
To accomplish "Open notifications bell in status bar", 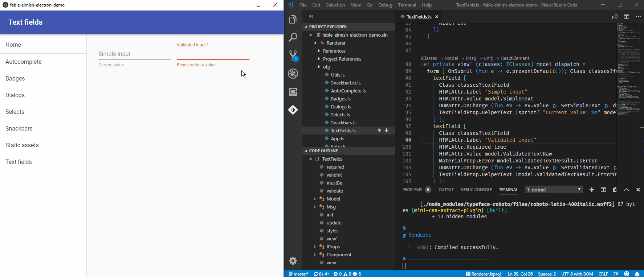I will 637,274.
